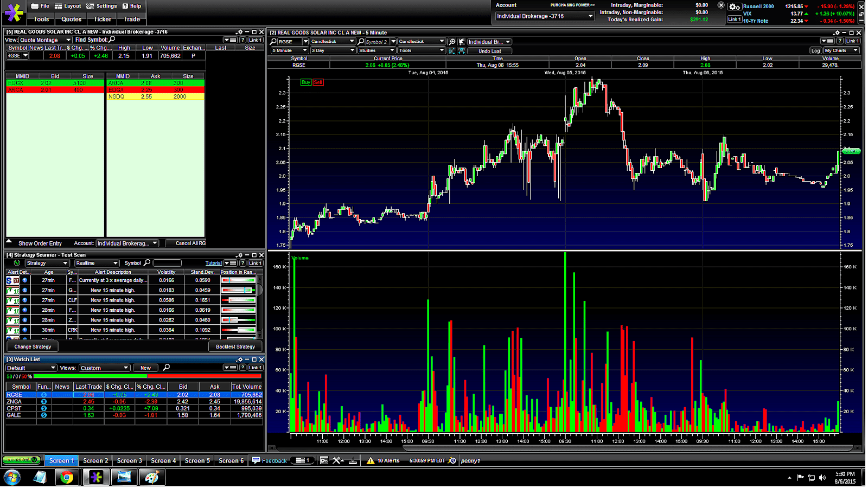This screenshot has width=868, height=488.
Task: Click New button in Watch List
Action: (145, 368)
